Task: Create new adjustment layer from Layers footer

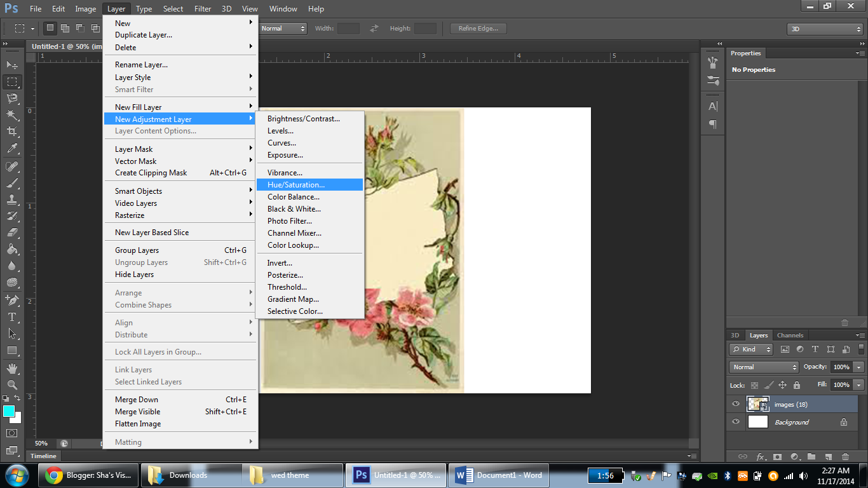Action: (795, 456)
